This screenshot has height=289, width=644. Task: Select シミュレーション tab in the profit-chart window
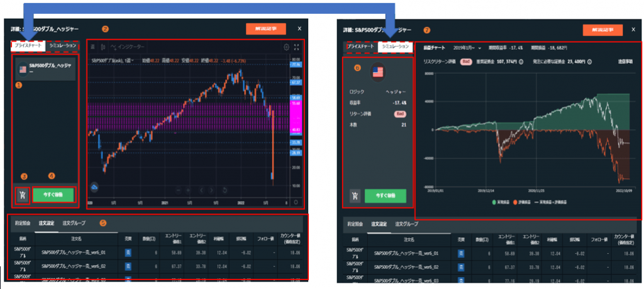click(395, 47)
